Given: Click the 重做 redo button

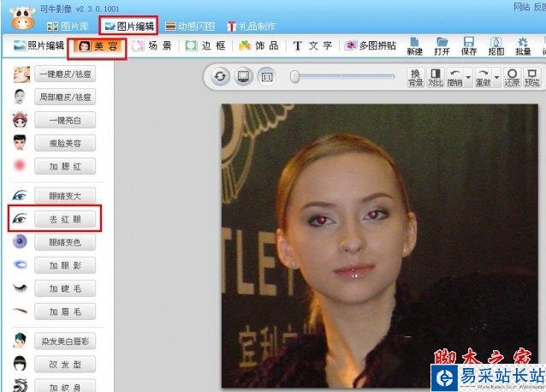Looking at the screenshot, I should coord(484,77).
